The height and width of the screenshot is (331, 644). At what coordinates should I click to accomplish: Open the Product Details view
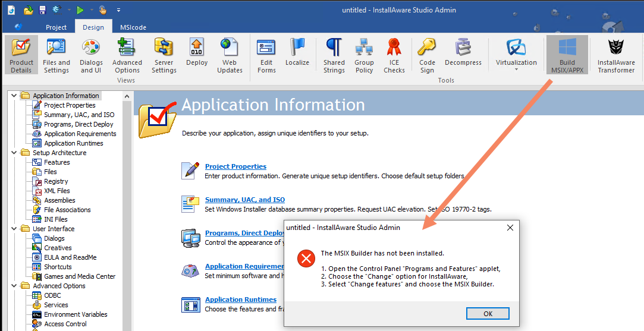(21, 55)
